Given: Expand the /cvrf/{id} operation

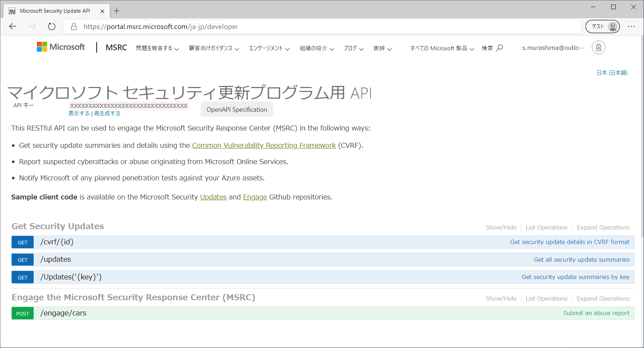Looking at the screenshot, I should pos(57,242).
